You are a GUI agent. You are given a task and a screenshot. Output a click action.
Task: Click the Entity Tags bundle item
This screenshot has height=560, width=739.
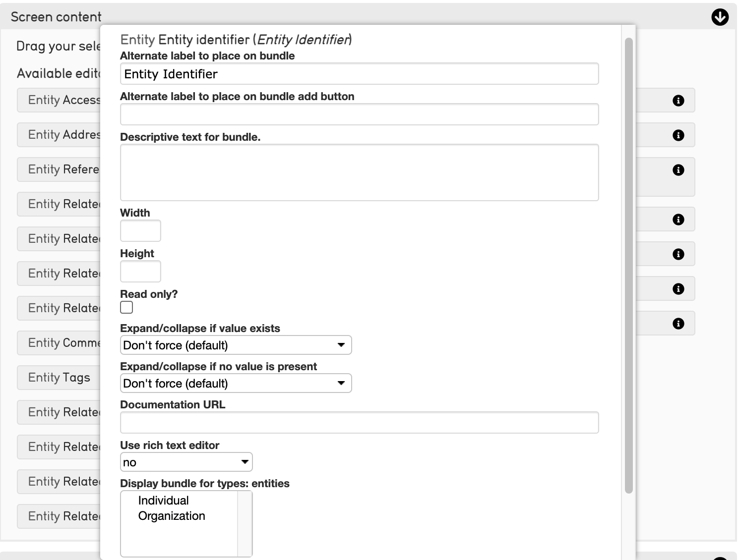coord(59,378)
